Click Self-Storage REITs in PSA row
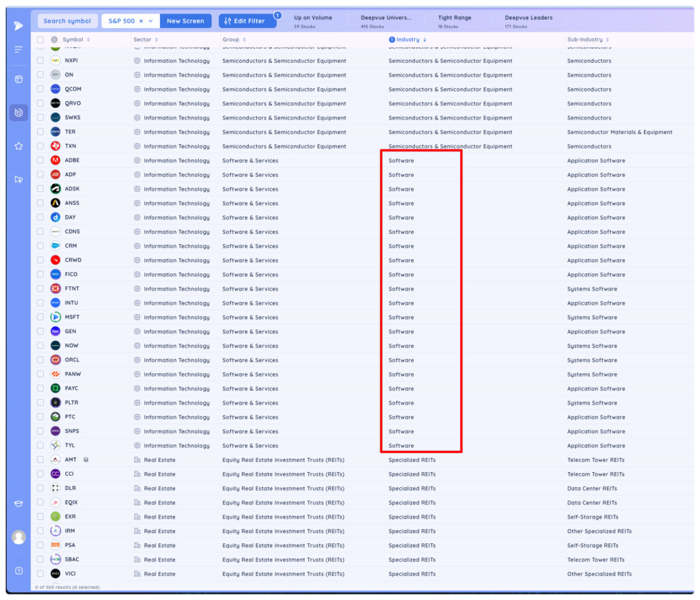This screenshot has height=600, width=700. (593, 545)
